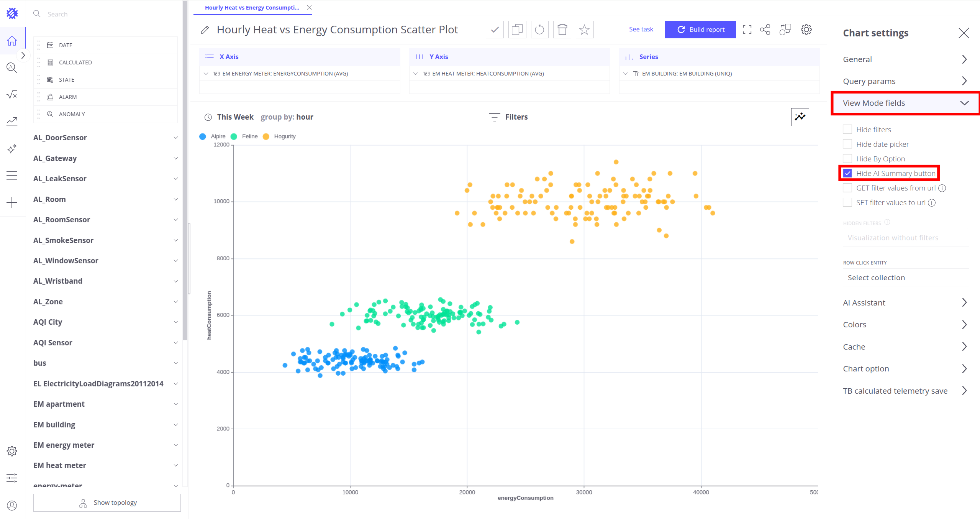
Task: Uncheck Hide AI Summary button checkbox
Action: 847,173
